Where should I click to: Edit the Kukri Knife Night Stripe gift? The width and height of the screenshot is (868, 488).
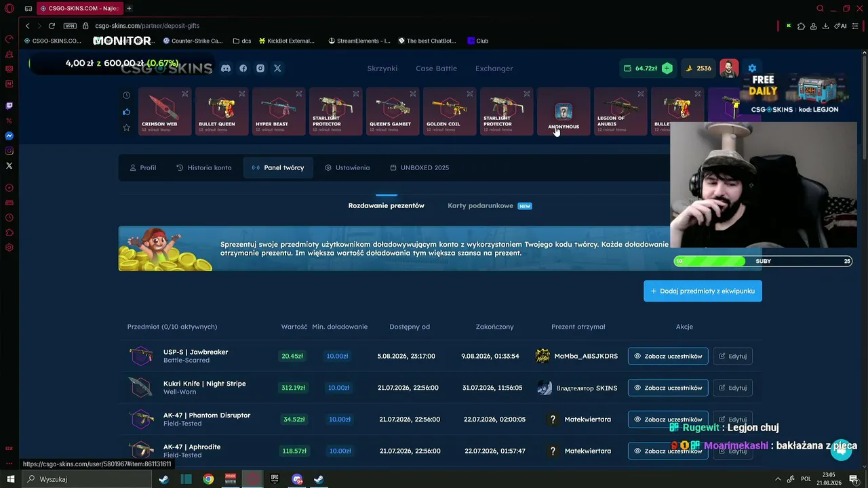(x=732, y=388)
